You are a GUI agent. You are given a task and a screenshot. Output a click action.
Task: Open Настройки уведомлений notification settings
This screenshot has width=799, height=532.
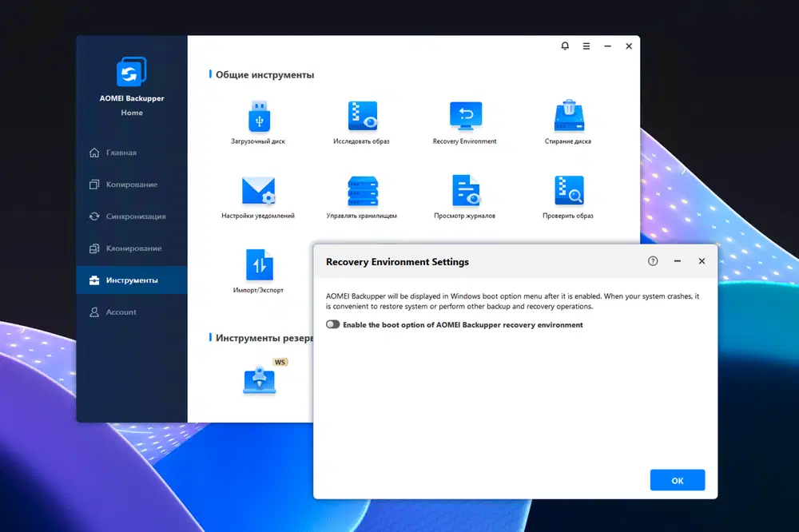click(x=258, y=197)
